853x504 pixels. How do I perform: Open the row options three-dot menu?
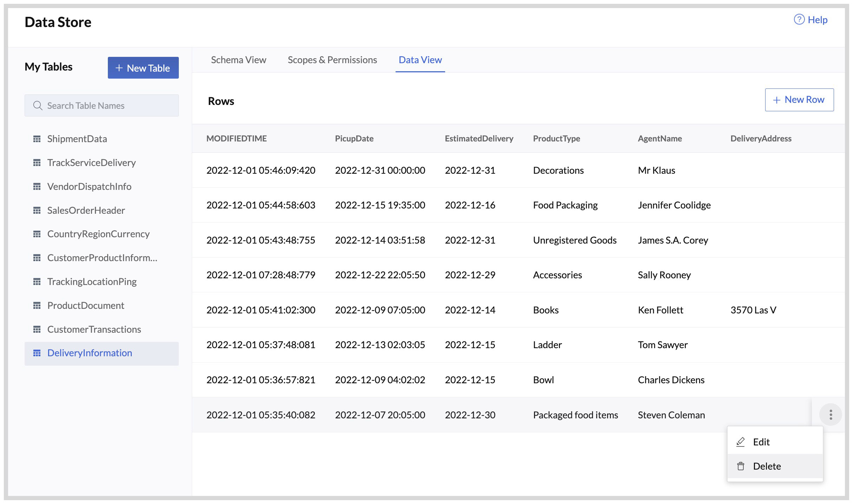[x=831, y=415]
